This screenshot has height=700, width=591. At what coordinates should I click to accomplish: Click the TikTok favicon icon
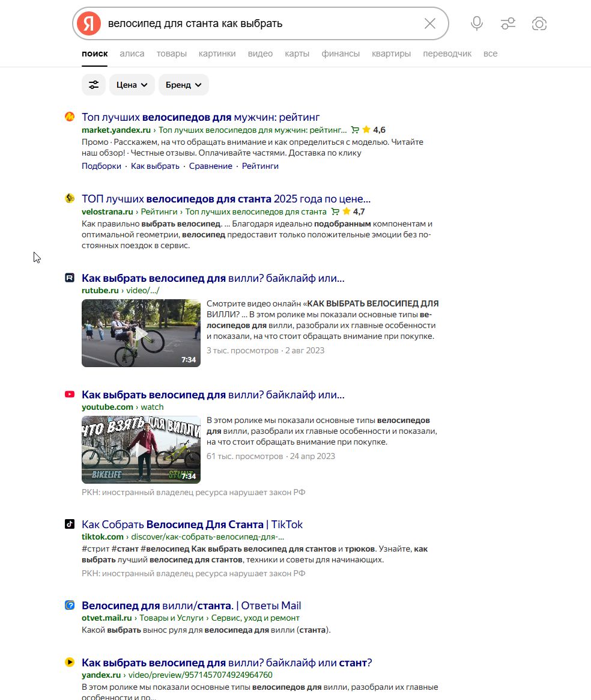pyautogui.click(x=70, y=524)
